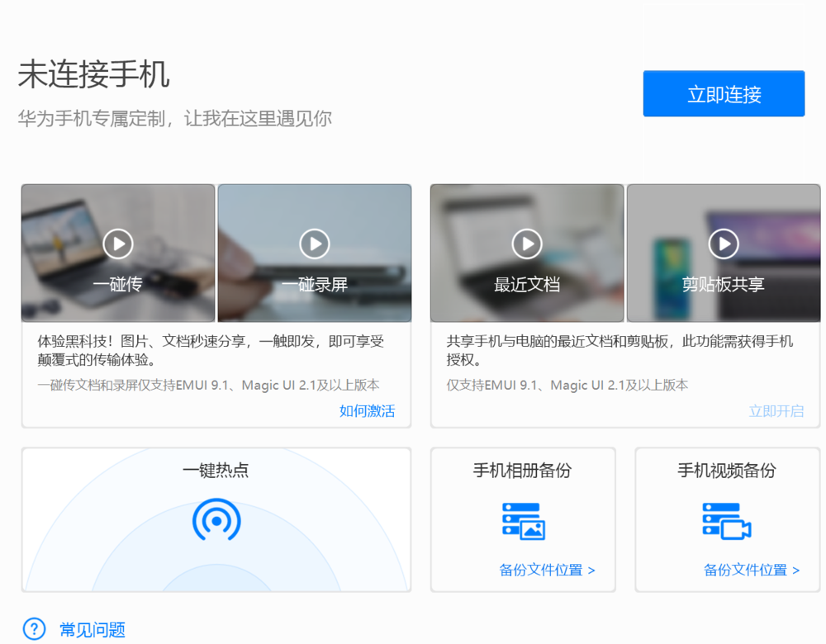Click the 一碰传 thumbnail label
Viewport: 826px width, 644px height.
click(x=118, y=284)
